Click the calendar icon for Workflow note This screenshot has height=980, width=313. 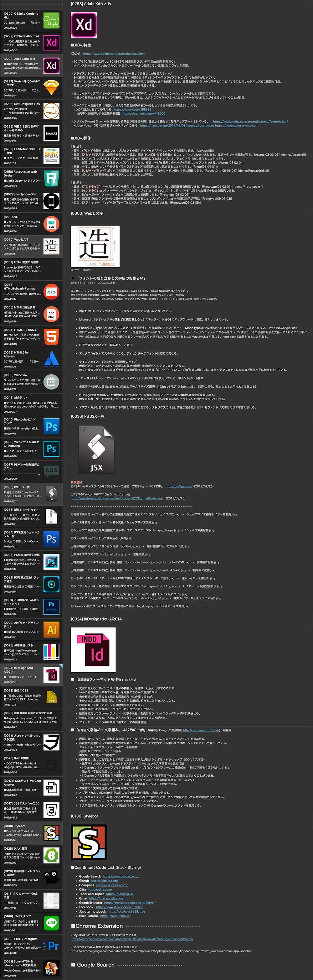(51, 382)
